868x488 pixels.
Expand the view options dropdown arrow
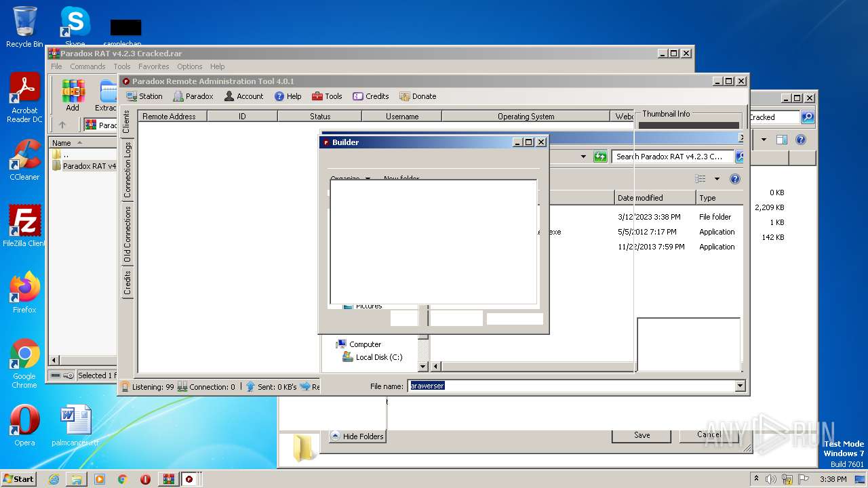[x=717, y=179]
